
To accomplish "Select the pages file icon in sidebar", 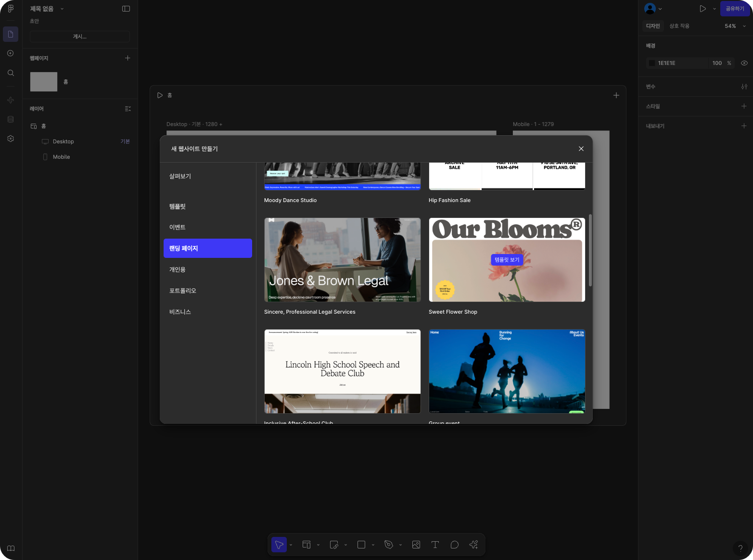I will (11, 34).
